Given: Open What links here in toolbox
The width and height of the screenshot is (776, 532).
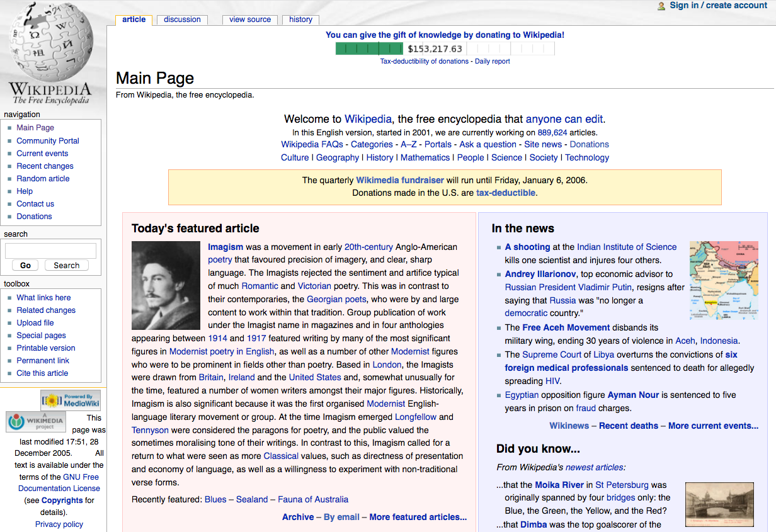Looking at the screenshot, I should tap(43, 298).
